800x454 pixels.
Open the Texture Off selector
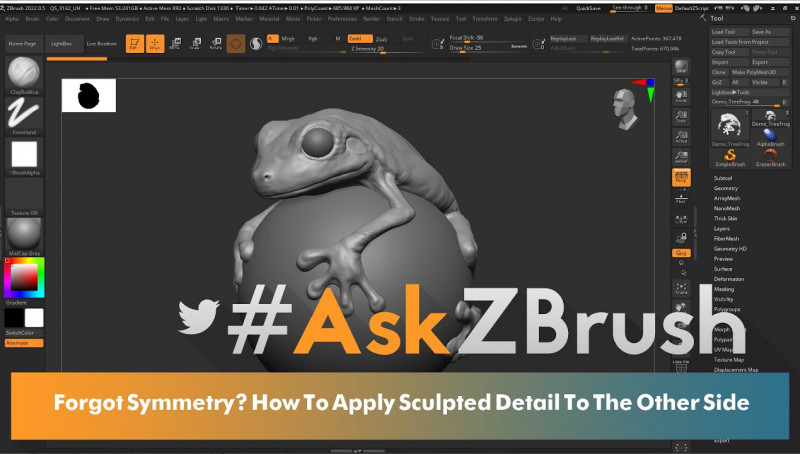pyautogui.click(x=24, y=197)
